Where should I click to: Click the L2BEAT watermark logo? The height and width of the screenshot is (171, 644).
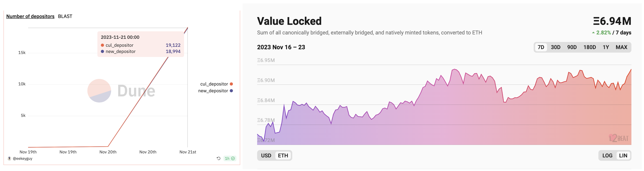click(x=618, y=138)
